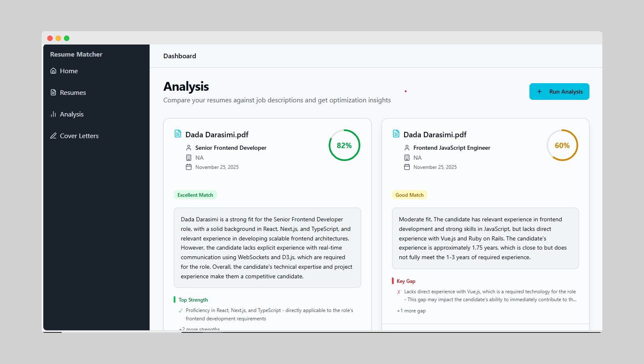Screen dimensions: 644x364
Task: Click the calendar icon on Senior Frontend card
Action: coord(189,167)
